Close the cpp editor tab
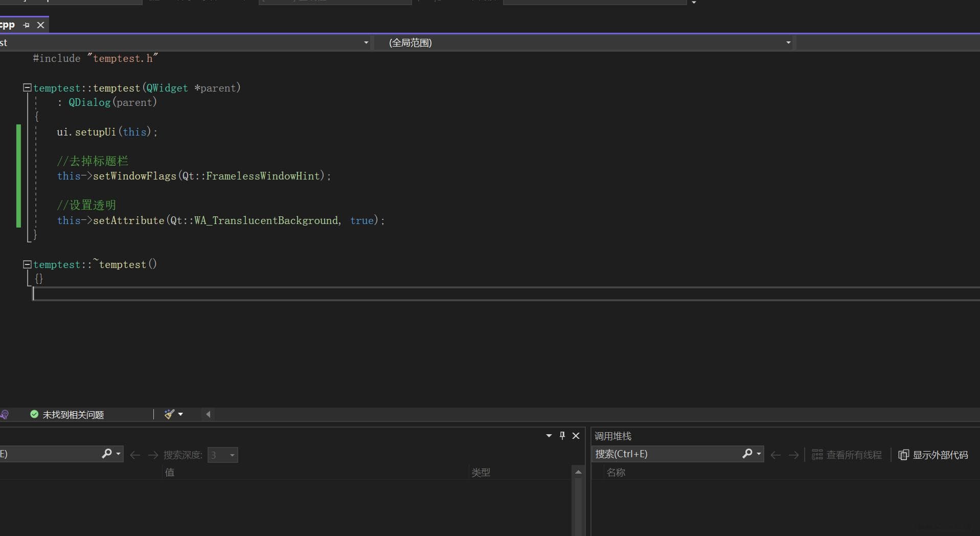Image resolution: width=980 pixels, height=536 pixels. coord(41,25)
